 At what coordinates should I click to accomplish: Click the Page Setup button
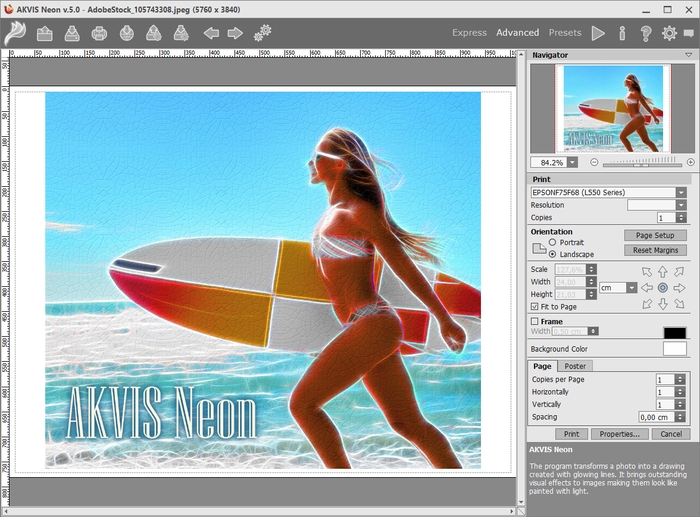[655, 235]
